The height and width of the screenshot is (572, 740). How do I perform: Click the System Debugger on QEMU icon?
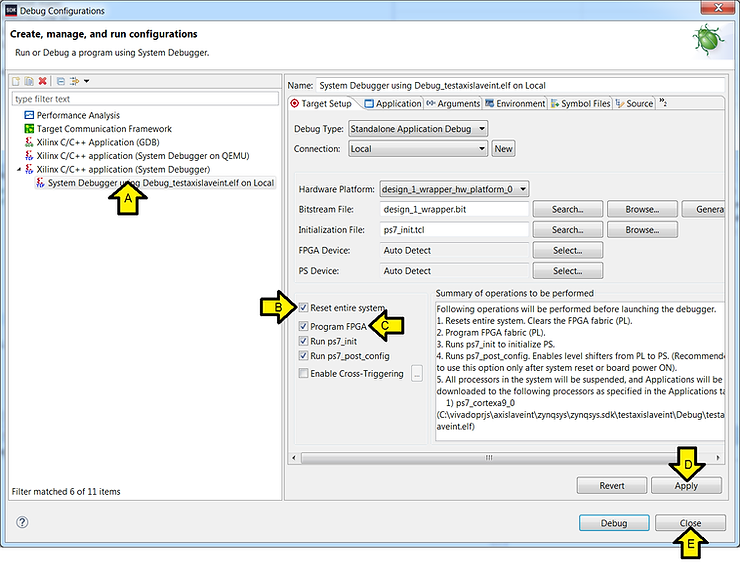(x=29, y=156)
